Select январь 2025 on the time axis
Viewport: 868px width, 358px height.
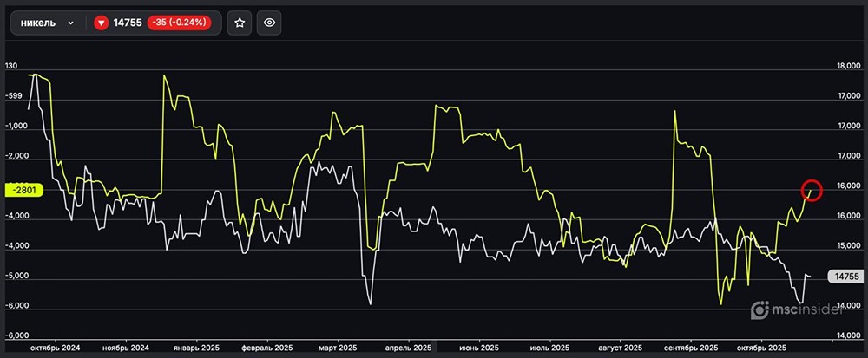195,347
